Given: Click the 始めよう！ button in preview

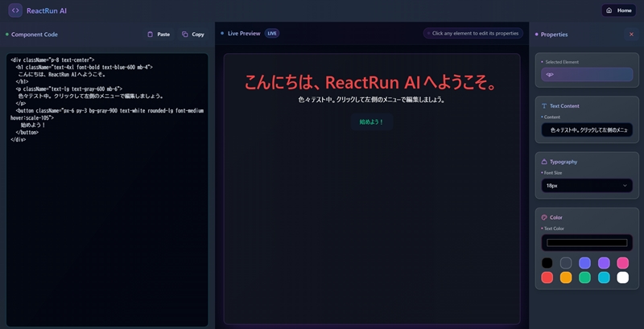Looking at the screenshot, I should pyautogui.click(x=372, y=122).
